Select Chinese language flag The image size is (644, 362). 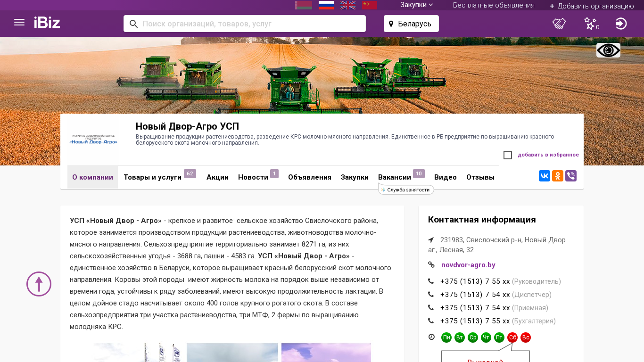[370, 5]
